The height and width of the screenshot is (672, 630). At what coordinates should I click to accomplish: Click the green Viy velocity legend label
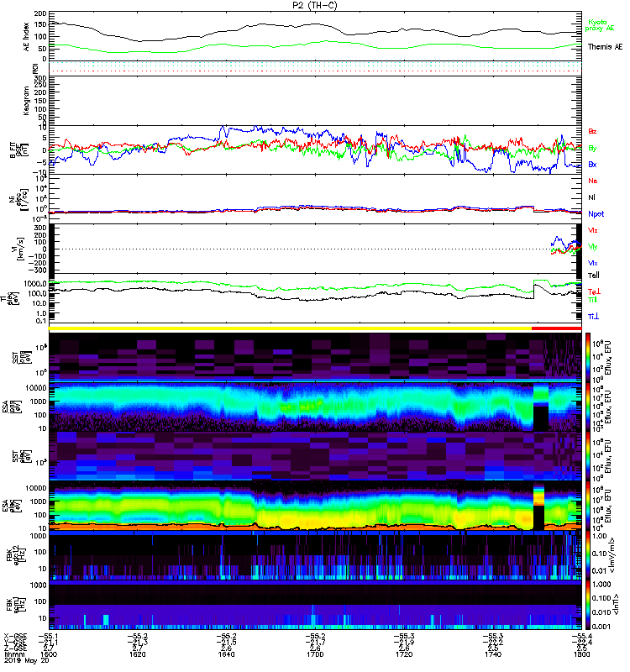593,247
